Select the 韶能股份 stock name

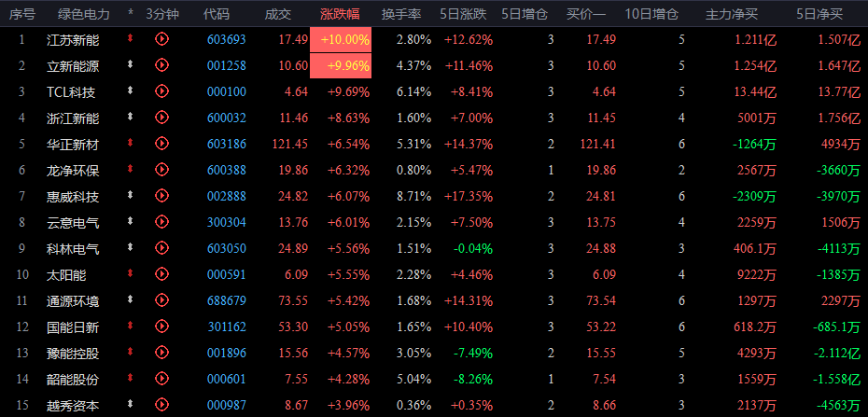(x=73, y=380)
